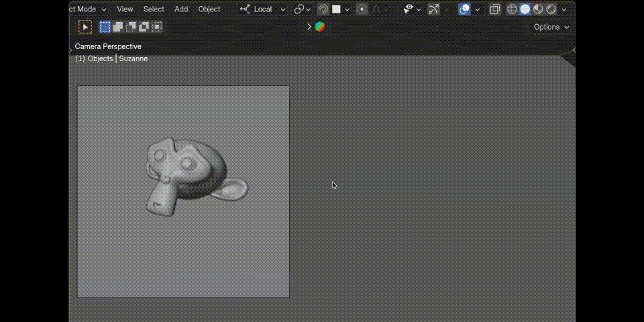Open the Options dropdown
The image size is (644, 322).
click(x=551, y=27)
